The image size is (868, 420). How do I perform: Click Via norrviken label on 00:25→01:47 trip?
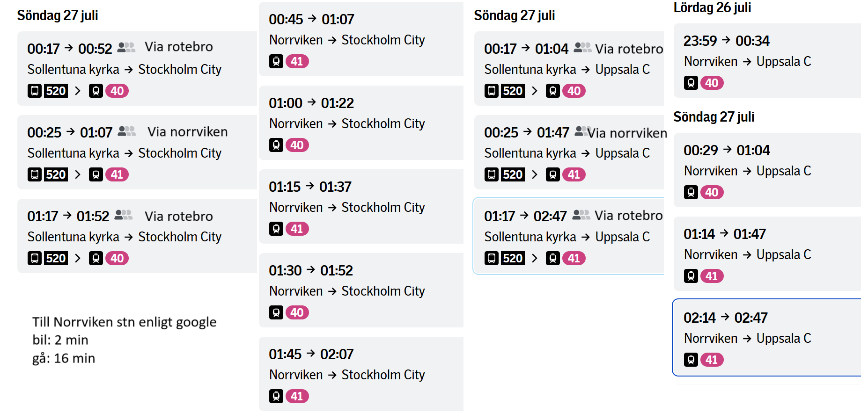[x=627, y=133]
